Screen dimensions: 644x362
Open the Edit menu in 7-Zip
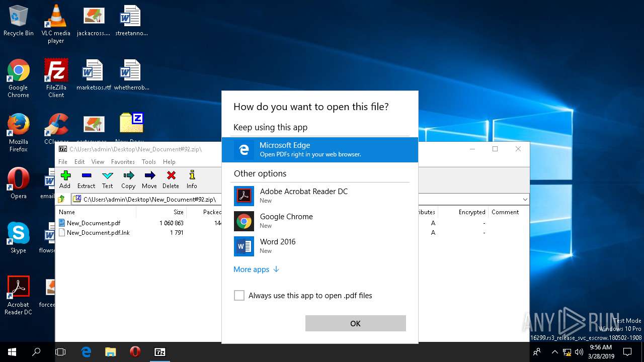tap(79, 162)
